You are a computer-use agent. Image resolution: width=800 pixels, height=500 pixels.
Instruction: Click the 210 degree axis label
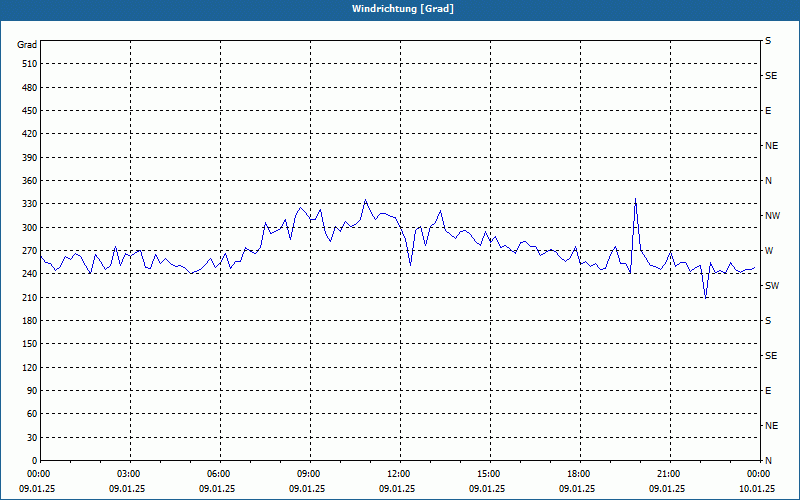[30, 297]
